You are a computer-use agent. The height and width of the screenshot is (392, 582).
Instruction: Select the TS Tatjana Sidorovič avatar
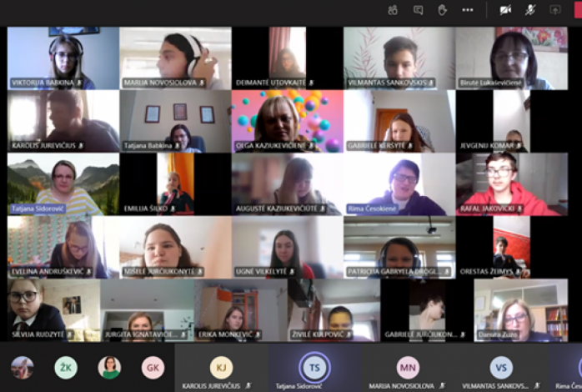(314, 367)
